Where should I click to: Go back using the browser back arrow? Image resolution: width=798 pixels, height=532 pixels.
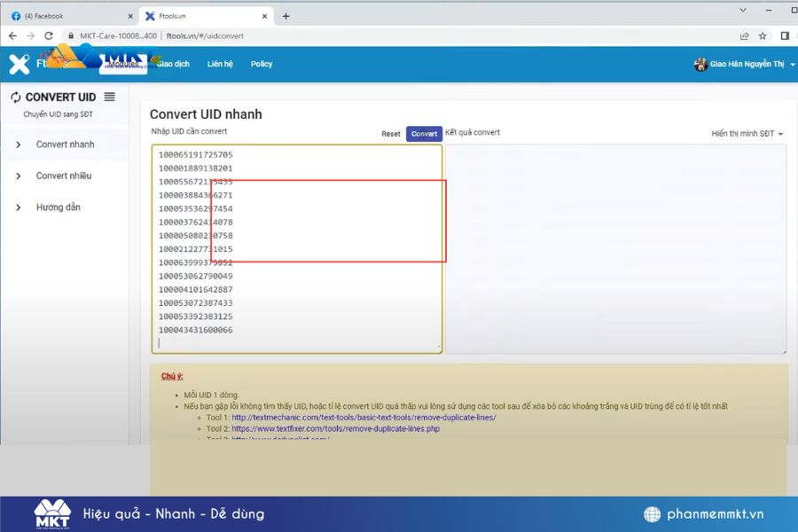point(12,35)
